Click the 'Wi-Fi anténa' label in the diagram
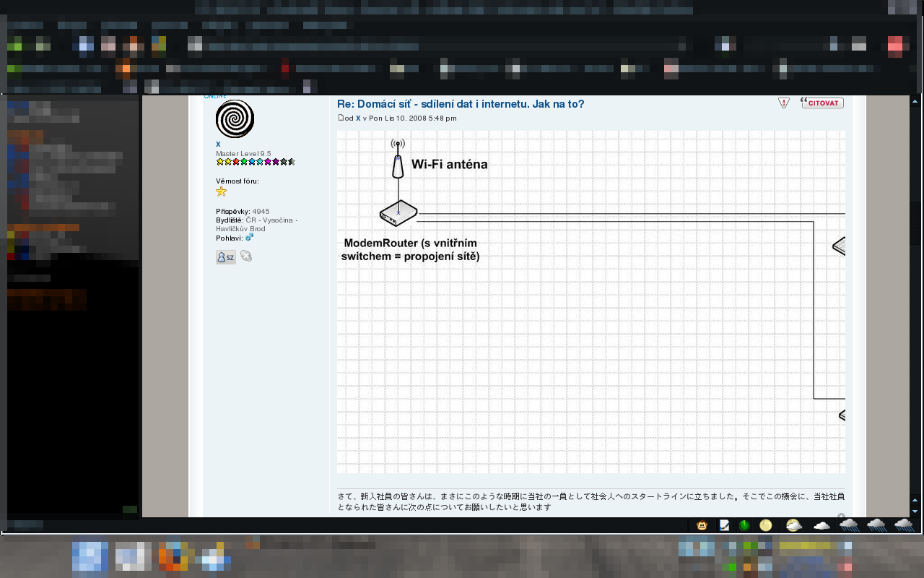 (449, 164)
